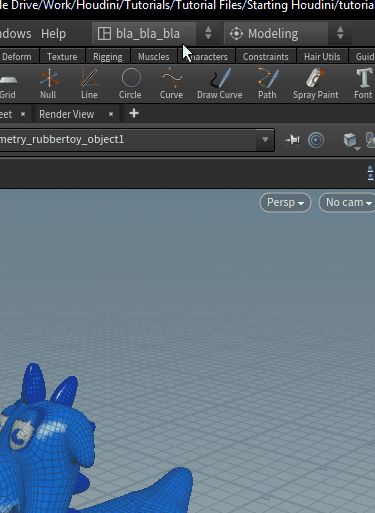The image size is (375, 513).
Task: Select the Null shelf tool
Action: click(x=49, y=83)
